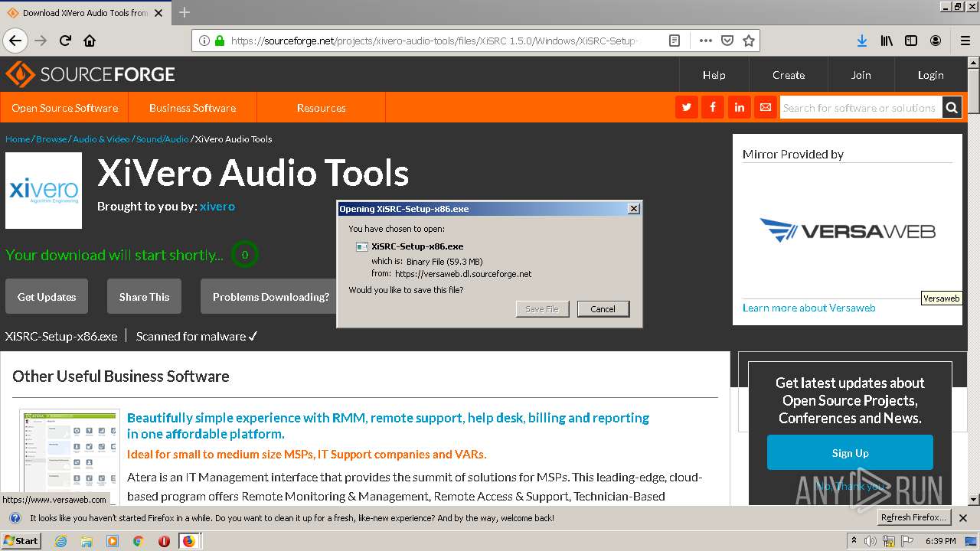The image size is (980, 551).
Task: Launch Opera from the taskbar
Action: [164, 541]
